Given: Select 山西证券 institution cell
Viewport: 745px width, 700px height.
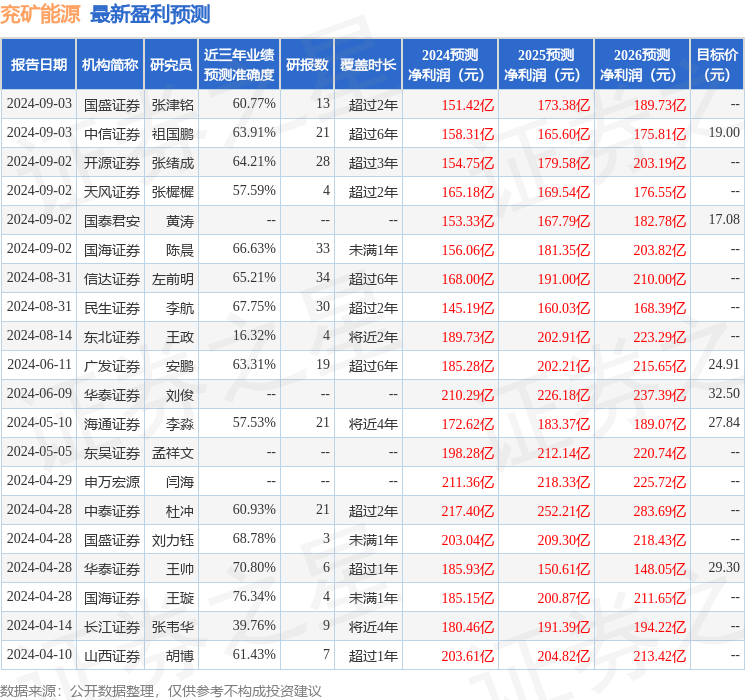Looking at the screenshot, I should click(x=112, y=656).
